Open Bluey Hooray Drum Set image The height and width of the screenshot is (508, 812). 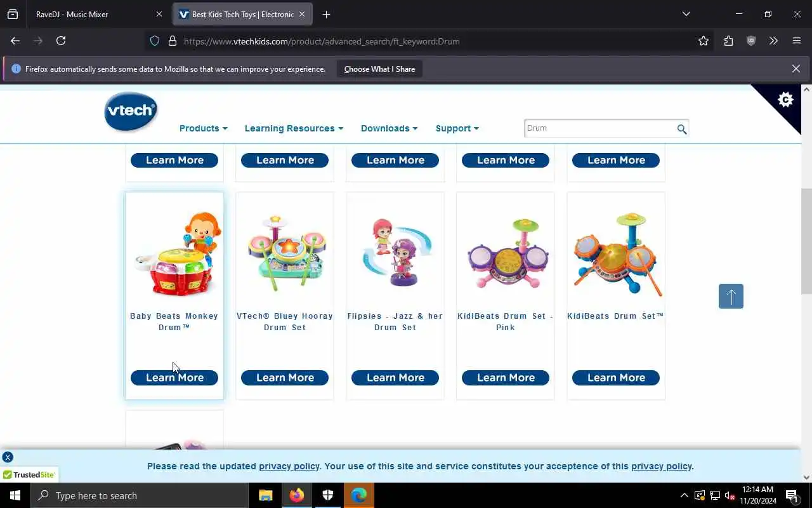[x=287, y=253]
